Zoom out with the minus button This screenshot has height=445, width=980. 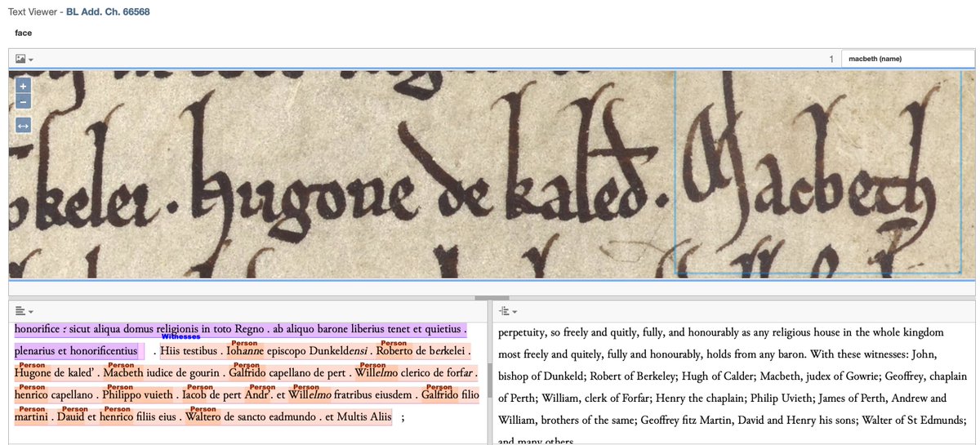pos(23,101)
